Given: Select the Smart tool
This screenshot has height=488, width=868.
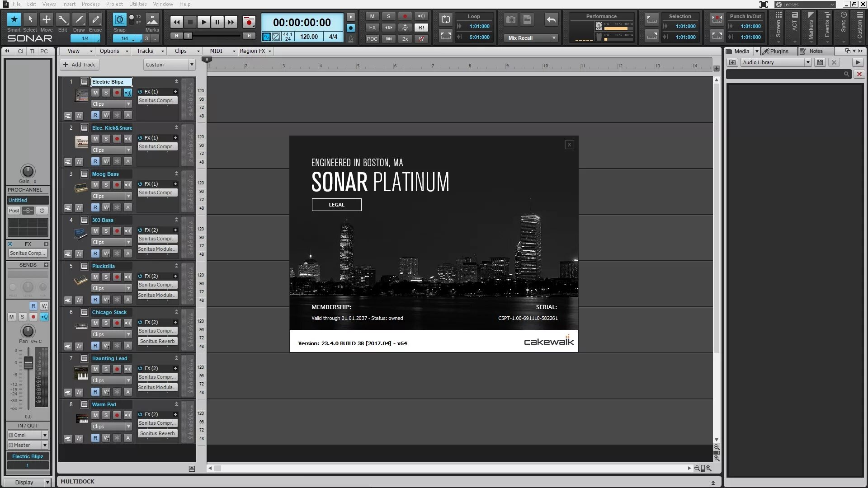Looking at the screenshot, I should tap(14, 20).
